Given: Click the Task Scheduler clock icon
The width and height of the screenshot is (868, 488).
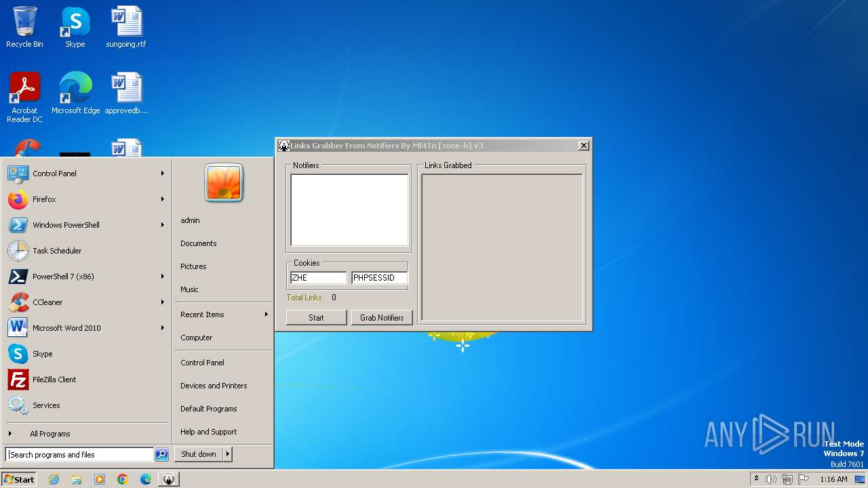Looking at the screenshot, I should [18, 251].
